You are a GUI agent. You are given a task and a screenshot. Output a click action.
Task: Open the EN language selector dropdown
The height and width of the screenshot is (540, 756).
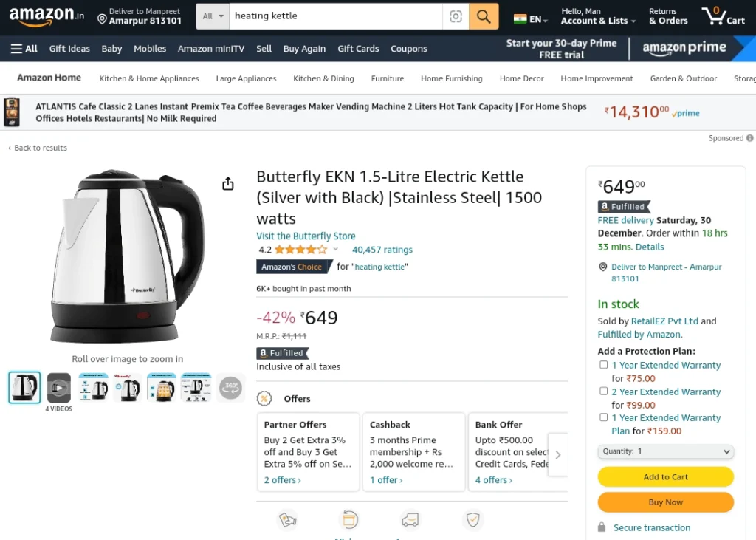coord(530,19)
